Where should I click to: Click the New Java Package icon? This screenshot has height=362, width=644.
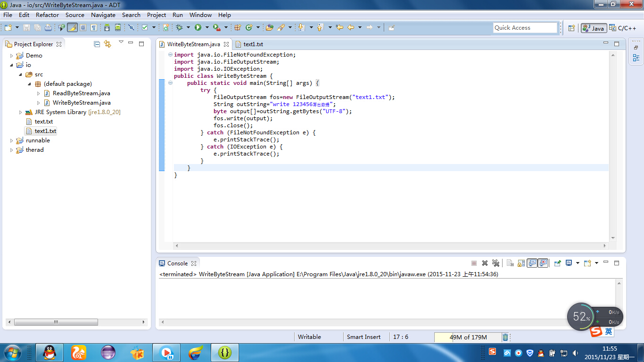click(x=238, y=28)
